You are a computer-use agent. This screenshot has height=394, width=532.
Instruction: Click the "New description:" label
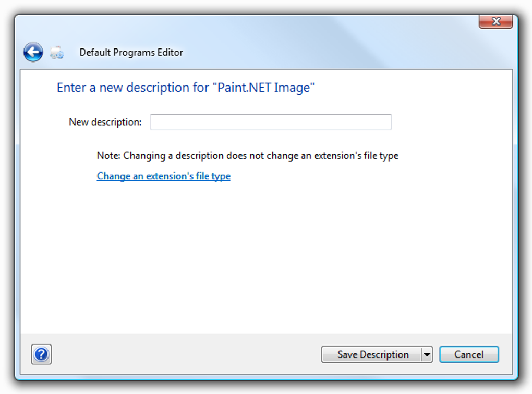(105, 122)
